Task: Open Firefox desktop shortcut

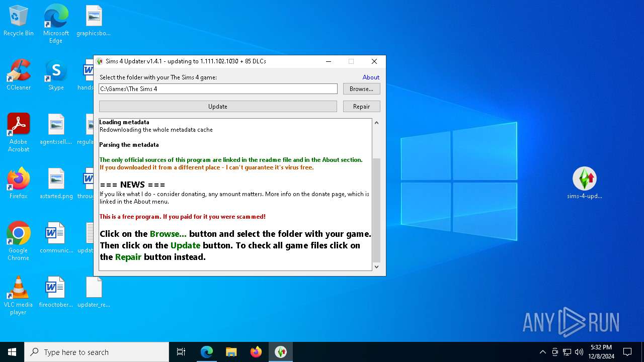Action: (x=19, y=184)
